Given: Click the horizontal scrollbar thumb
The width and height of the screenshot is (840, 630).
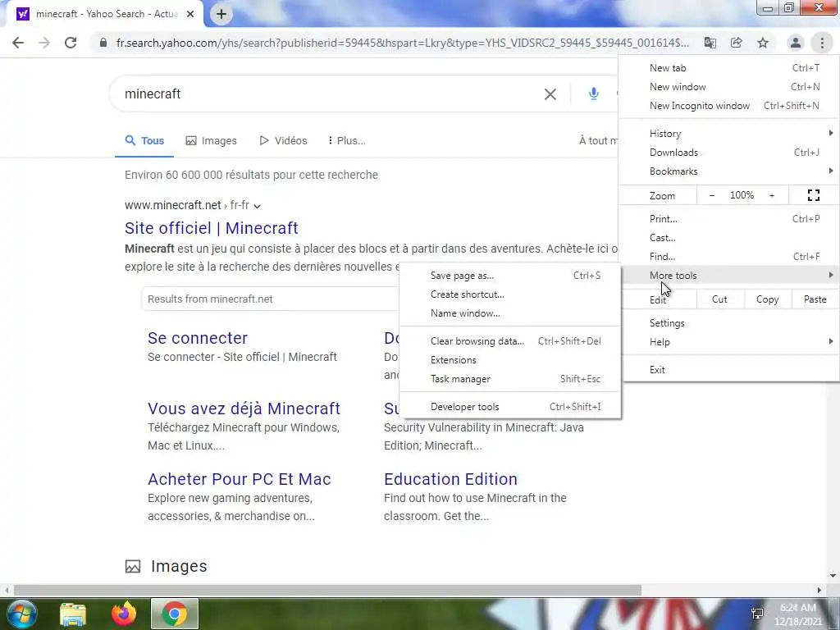Looking at the screenshot, I should click(x=327, y=591).
